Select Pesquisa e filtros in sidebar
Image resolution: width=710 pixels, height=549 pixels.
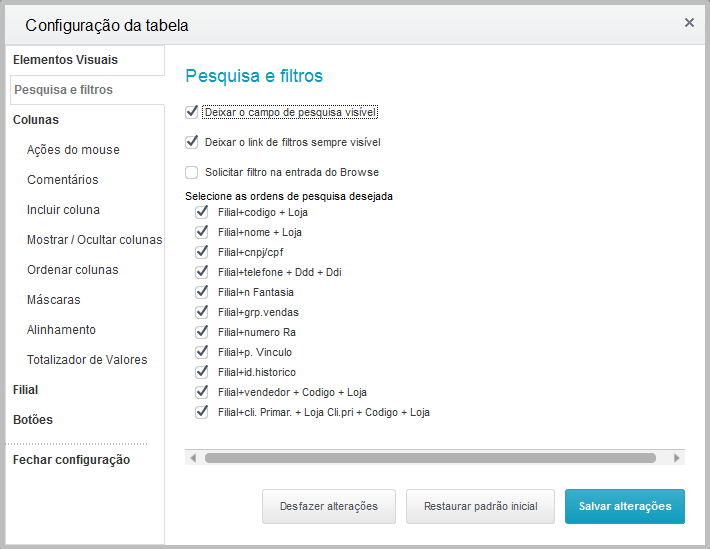click(63, 90)
